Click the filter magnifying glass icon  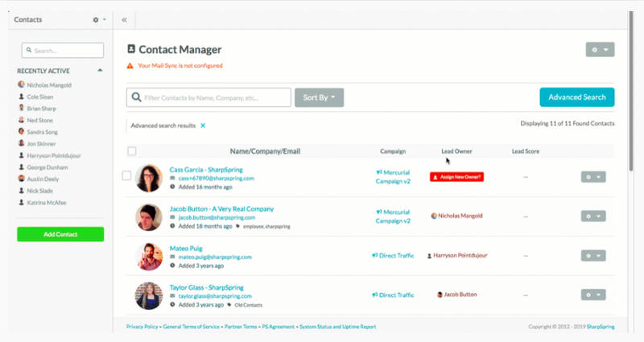coord(136,97)
